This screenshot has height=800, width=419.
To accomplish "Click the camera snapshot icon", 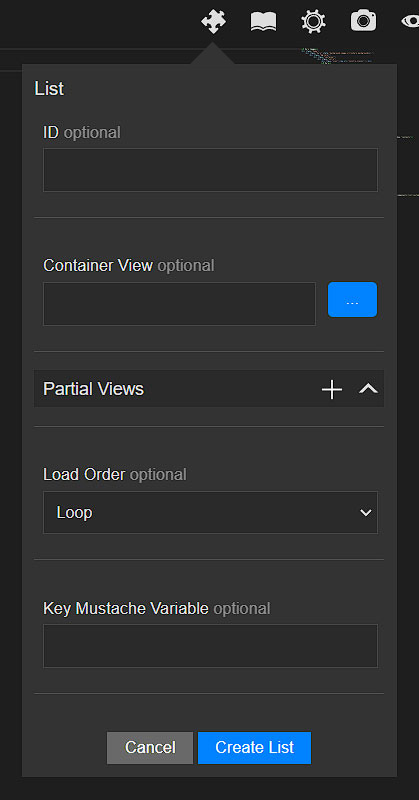I will coord(363,21).
